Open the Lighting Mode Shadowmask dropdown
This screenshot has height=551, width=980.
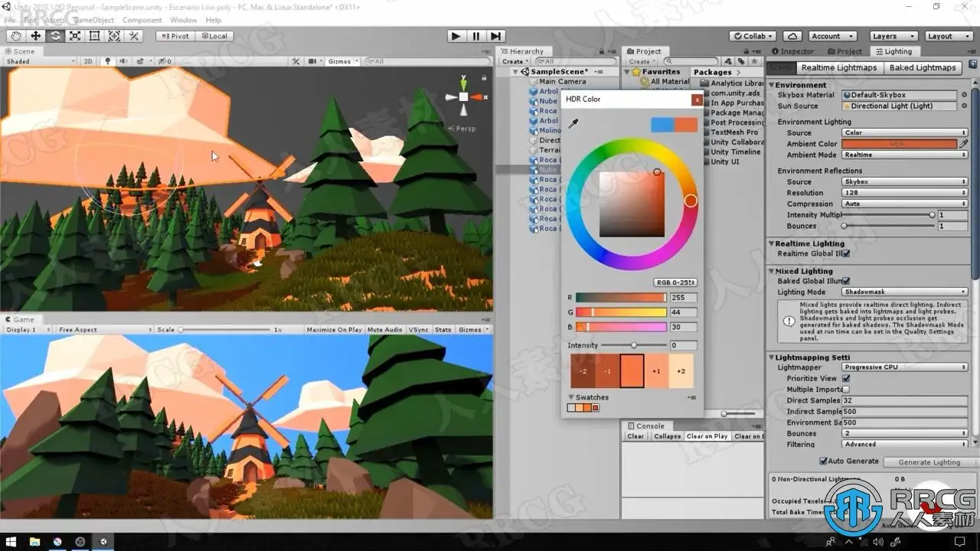pos(905,292)
